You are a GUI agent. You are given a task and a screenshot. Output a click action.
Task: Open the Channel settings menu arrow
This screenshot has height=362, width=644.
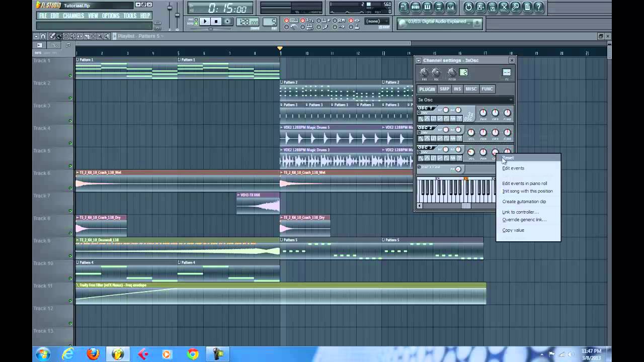(419, 60)
